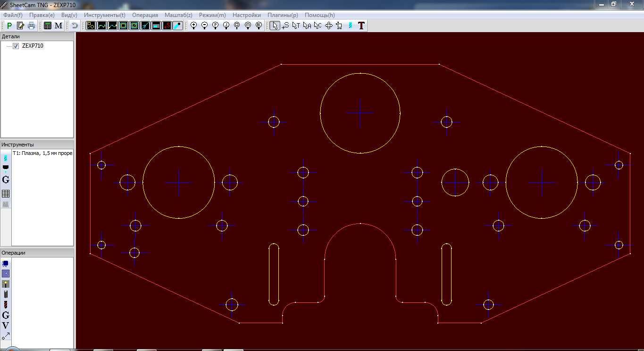Image resolution: width=644 pixels, height=351 pixels.
Task: Click the zoom to machine MC magnifier
Action: (259, 26)
